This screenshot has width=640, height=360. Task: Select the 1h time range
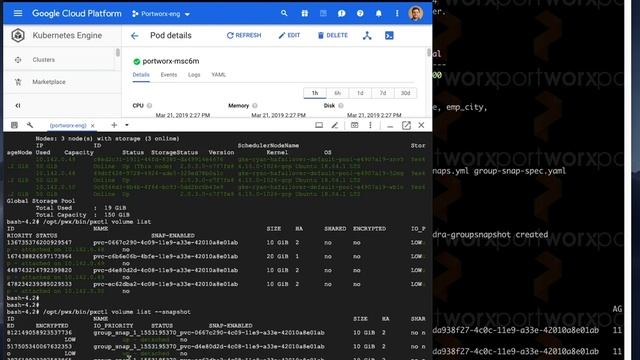[315, 93]
